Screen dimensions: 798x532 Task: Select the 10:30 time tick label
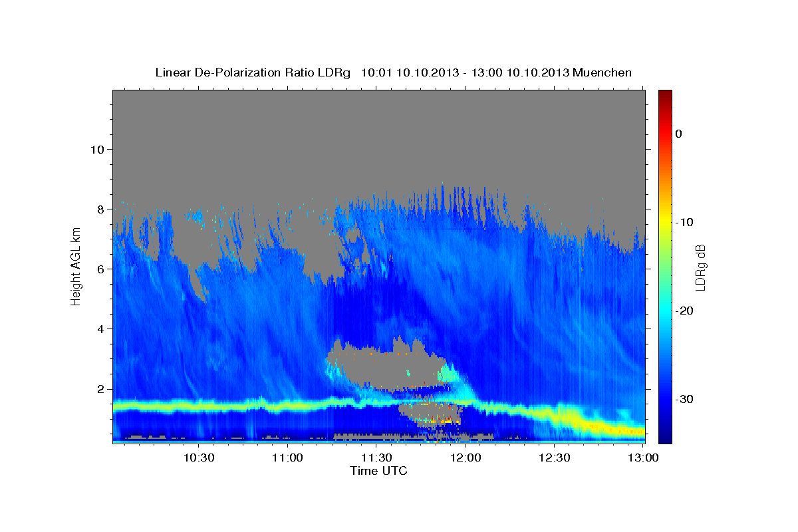pos(199,458)
